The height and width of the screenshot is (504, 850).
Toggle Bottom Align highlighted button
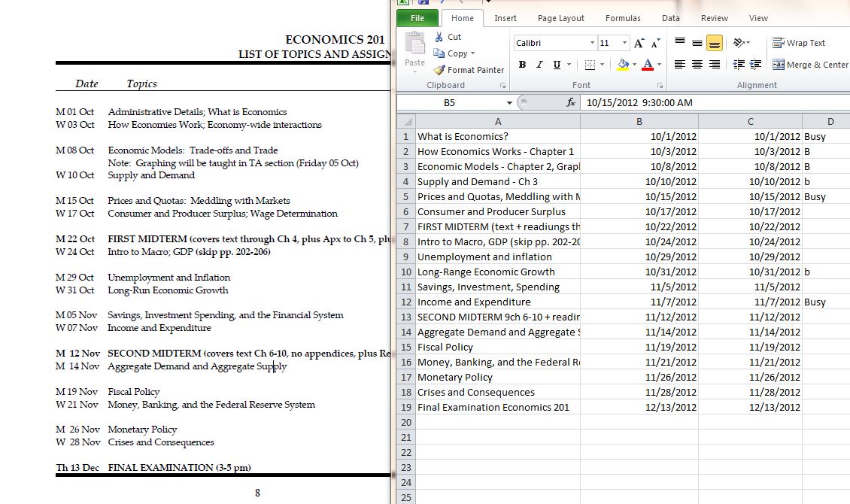point(715,43)
